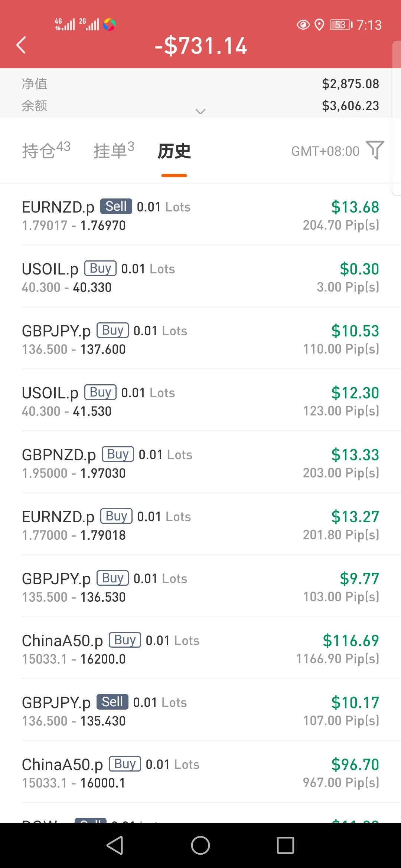Select the 历史 history tab

174,151
